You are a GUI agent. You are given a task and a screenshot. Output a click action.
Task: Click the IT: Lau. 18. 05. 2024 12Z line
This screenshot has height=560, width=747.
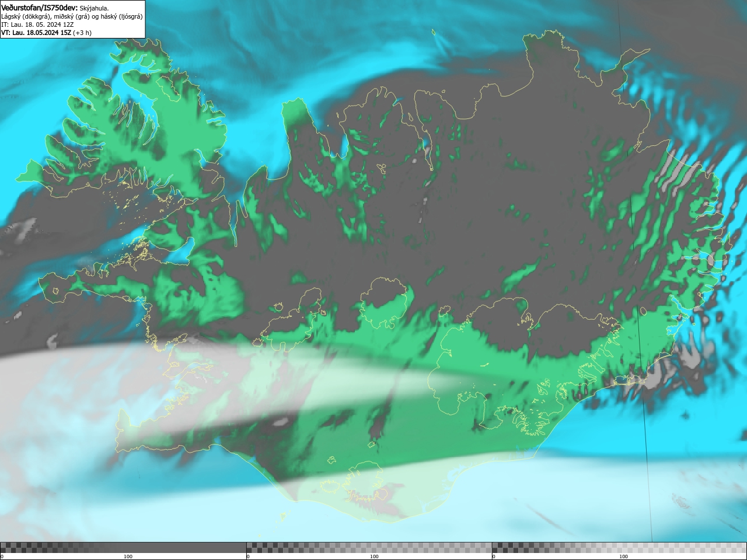click(x=37, y=24)
